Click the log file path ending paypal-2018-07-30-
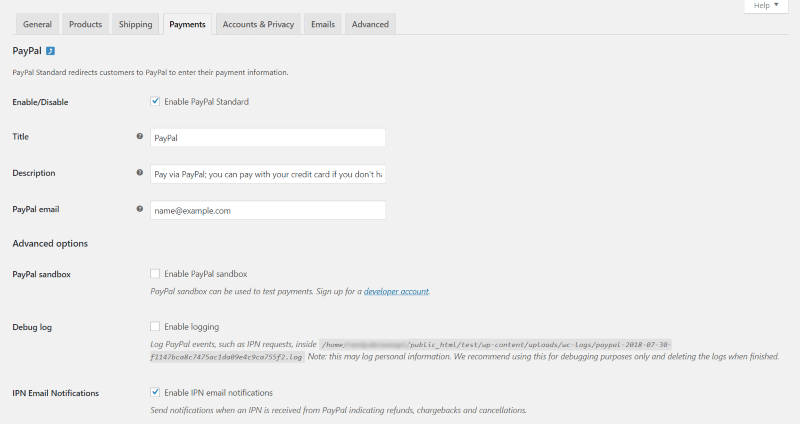Screen dimensions: 800x424 click(x=495, y=344)
